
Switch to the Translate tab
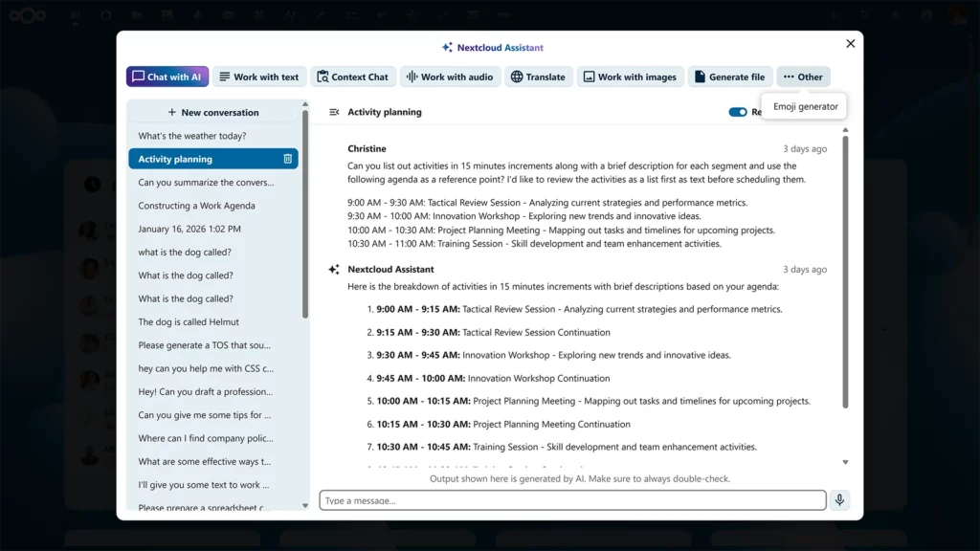pos(537,77)
